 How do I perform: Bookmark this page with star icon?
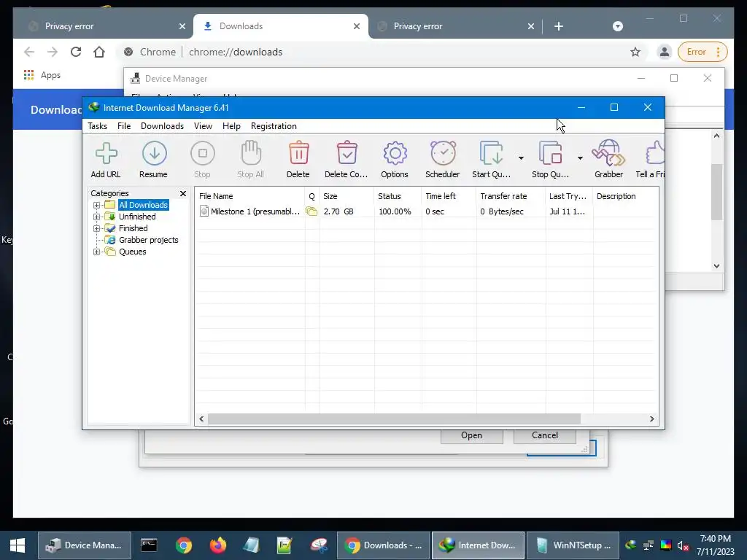point(635,52)
